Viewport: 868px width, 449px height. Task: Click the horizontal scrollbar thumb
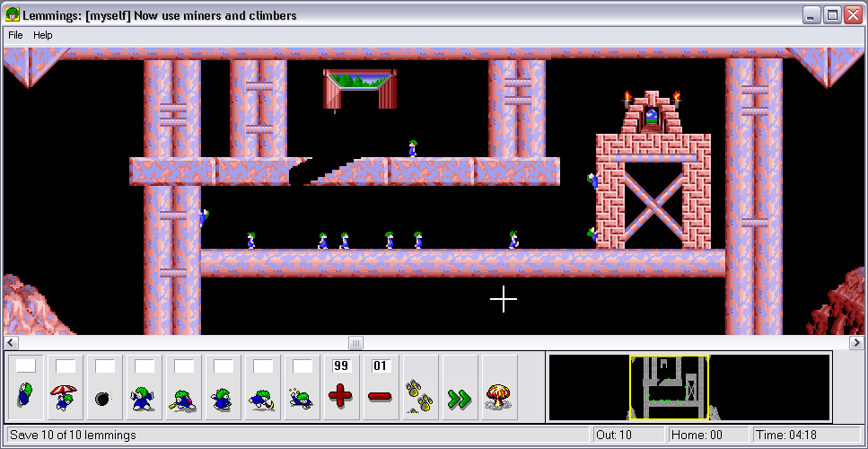coord(355,343)
